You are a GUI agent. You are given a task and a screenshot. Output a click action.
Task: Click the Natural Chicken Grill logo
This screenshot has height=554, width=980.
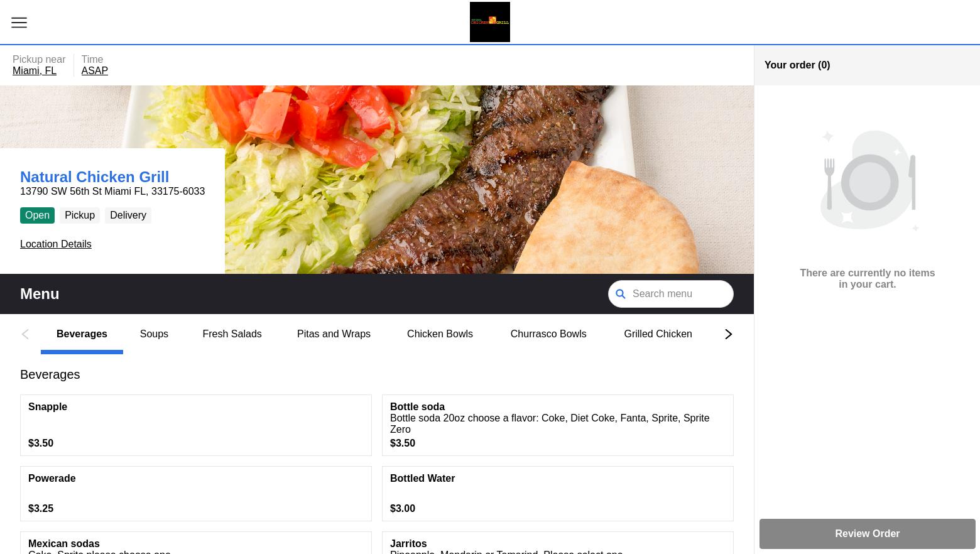[x=490, y=22]
